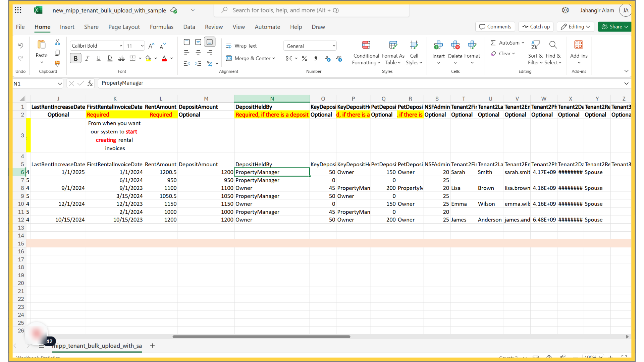Open Conditional Formatting icon
This screenshot has width=644, height=362.
click(366, 45)
